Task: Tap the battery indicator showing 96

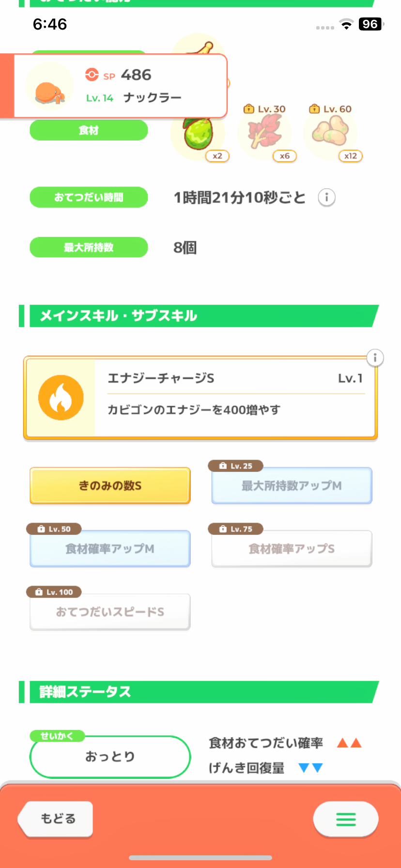Action: (370, 24)
